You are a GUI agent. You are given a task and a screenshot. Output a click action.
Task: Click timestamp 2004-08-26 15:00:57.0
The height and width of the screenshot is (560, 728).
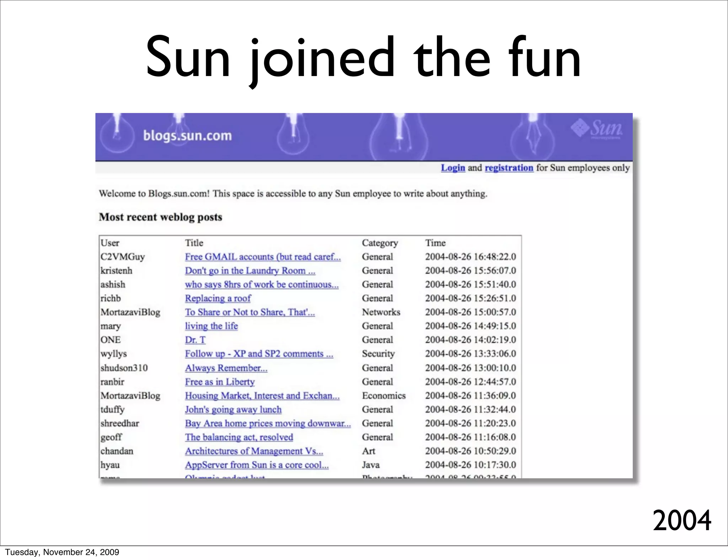471,312
